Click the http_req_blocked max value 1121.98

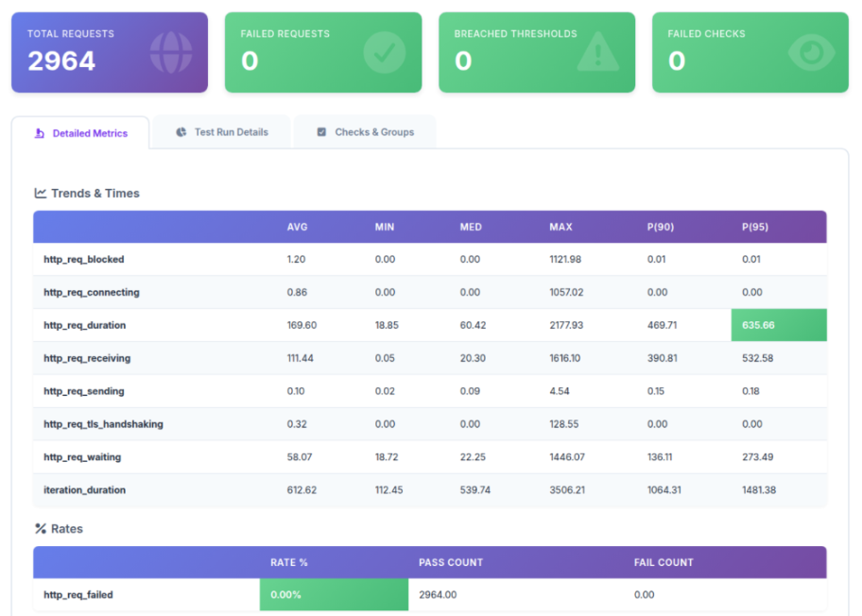tap(565, 260)
